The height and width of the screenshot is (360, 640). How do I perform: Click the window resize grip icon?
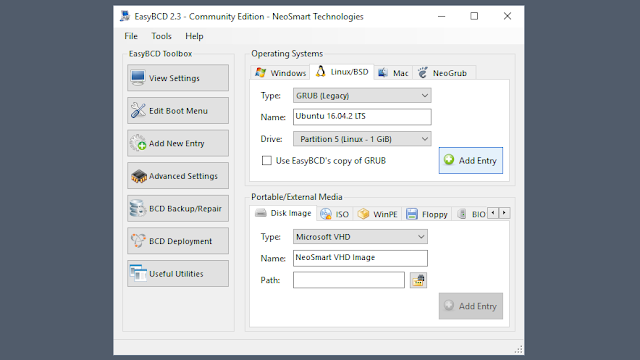coord(518,349)
